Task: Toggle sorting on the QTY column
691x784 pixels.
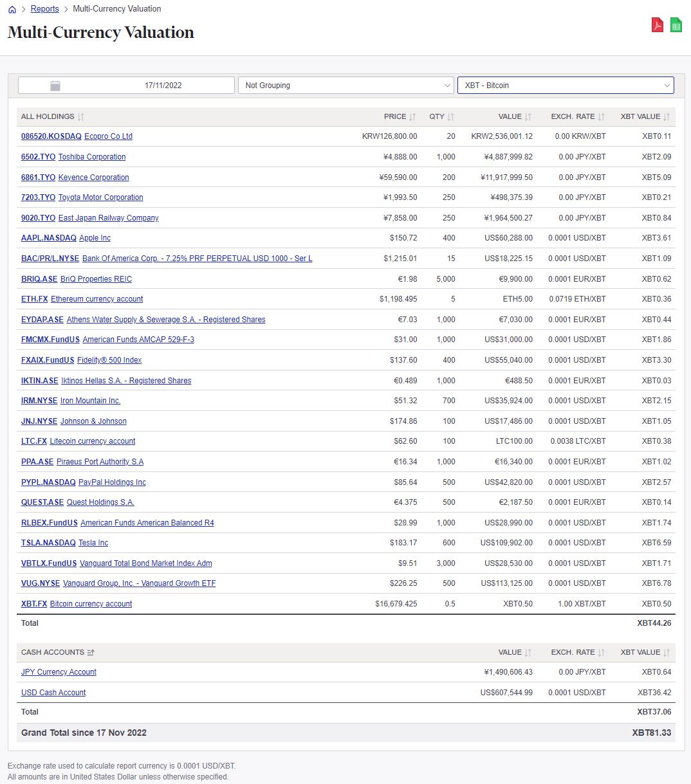Action: (x=451, y=116)
